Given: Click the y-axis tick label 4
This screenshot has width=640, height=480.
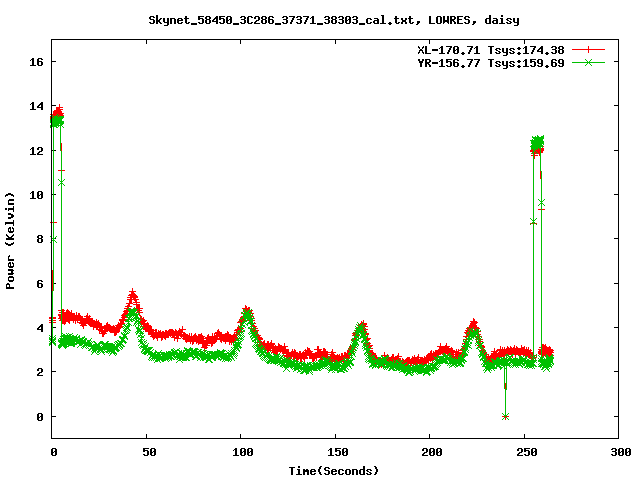Looking at the screenshot, I should click(x=40, y=328).
